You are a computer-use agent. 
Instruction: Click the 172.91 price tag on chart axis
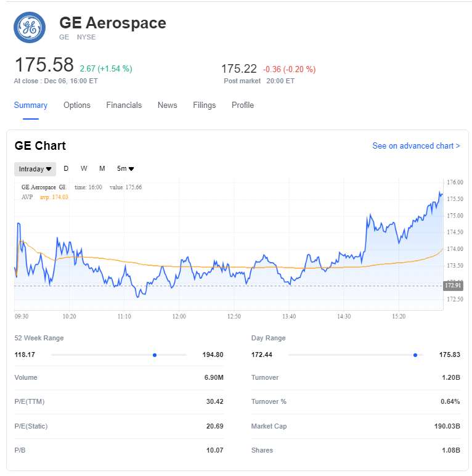[452, 285]
